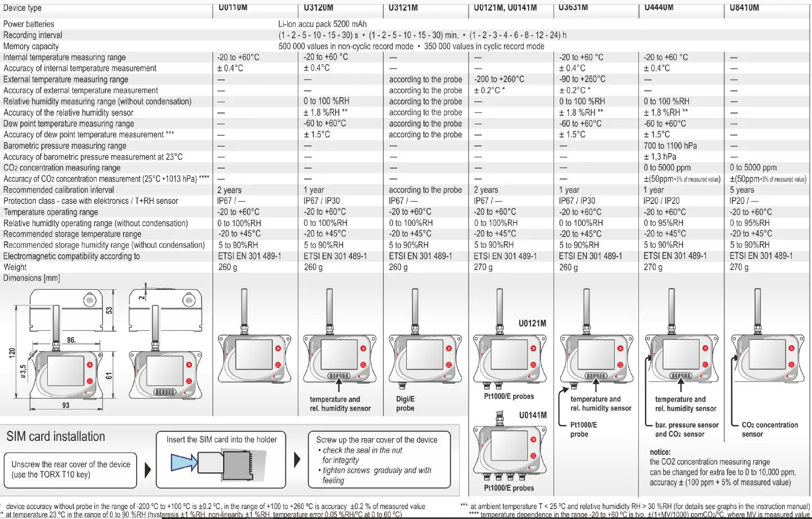
Task: Click the Screw up the rear cover box
Action: (380, 459)
